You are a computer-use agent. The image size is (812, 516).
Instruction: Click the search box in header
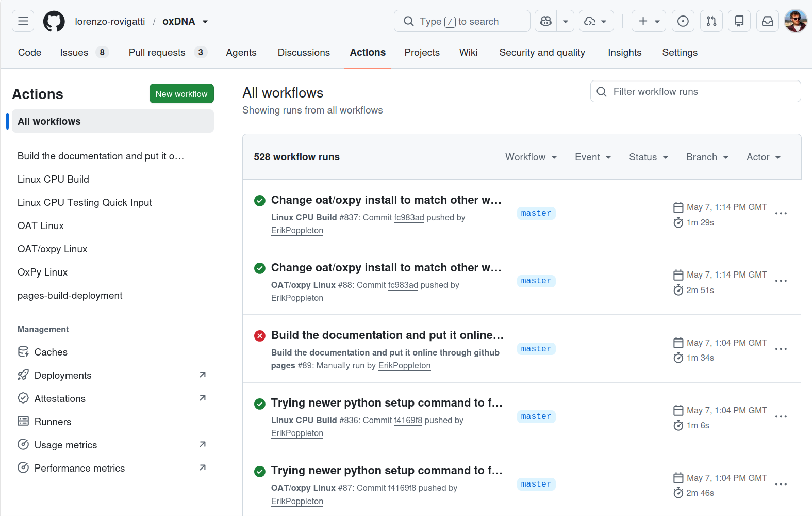462,21
